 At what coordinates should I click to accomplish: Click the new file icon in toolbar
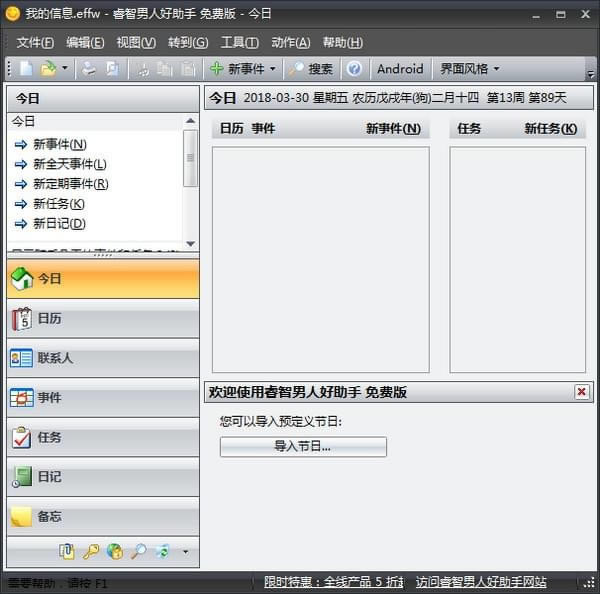point(26,69)
